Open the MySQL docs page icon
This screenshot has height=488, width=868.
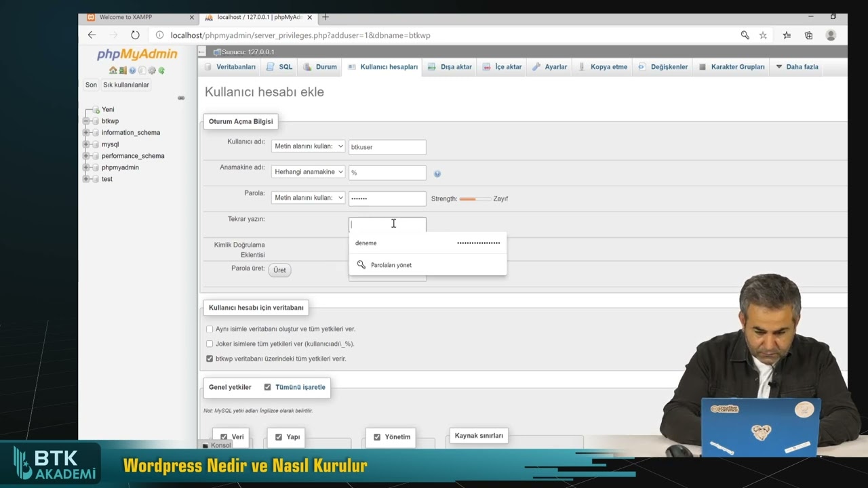142,70
